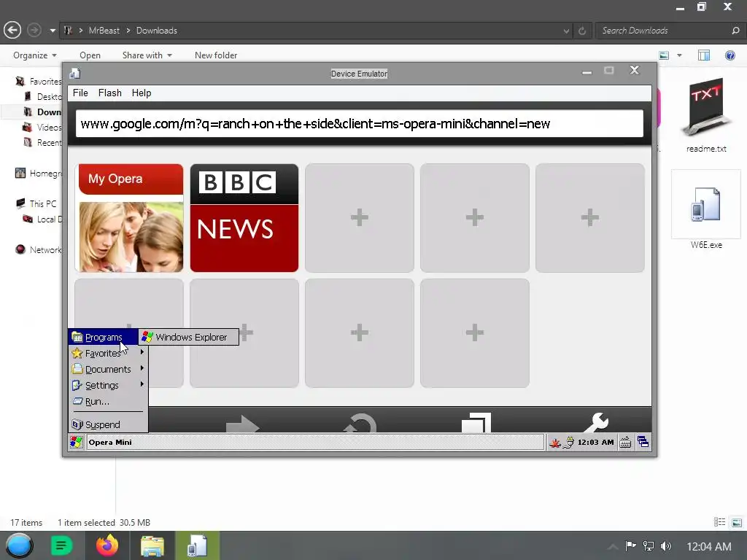Expand the Documents submenu in the Start menu
The image size is (747, 560).
tap(108, 369)
